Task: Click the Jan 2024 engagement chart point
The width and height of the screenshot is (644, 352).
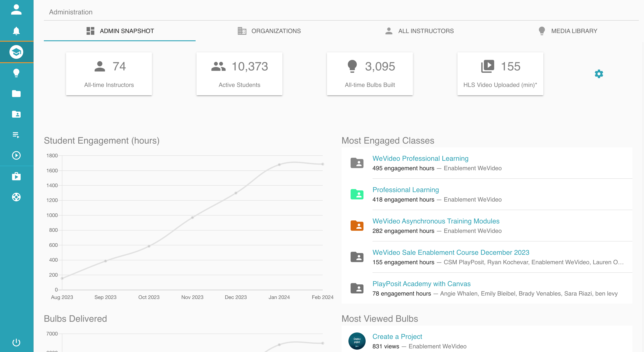Action: click(279, 165)
